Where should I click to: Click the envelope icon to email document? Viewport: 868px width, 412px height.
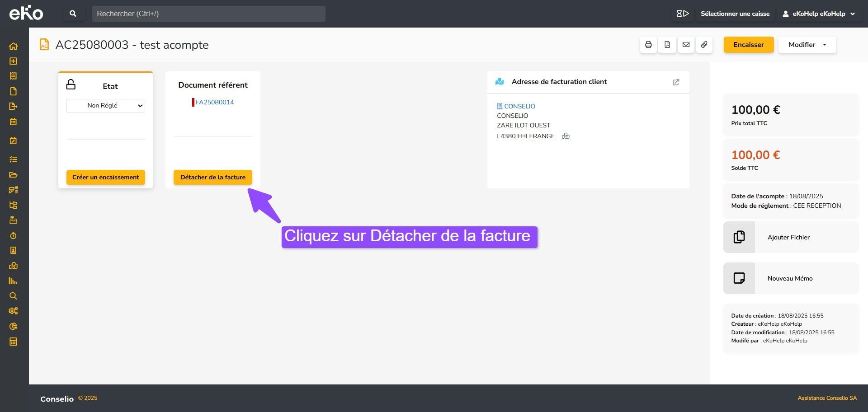[686, 45]
